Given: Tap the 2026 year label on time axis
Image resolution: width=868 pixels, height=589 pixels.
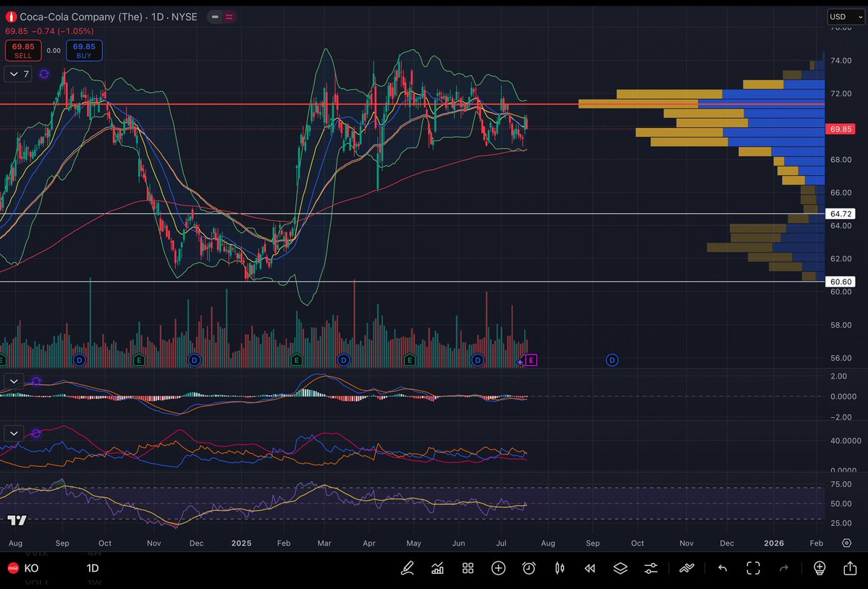Looking at the screenshot, I should click(x=774, y=543).
